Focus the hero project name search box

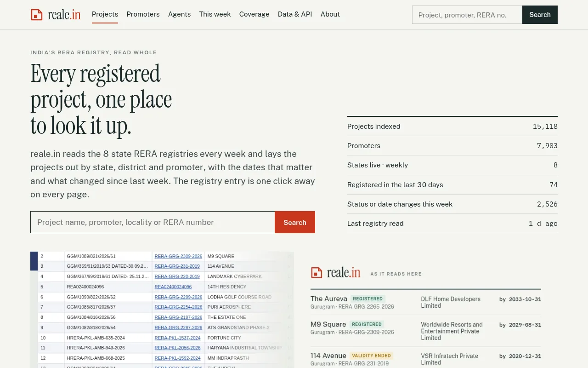point(153,222)
